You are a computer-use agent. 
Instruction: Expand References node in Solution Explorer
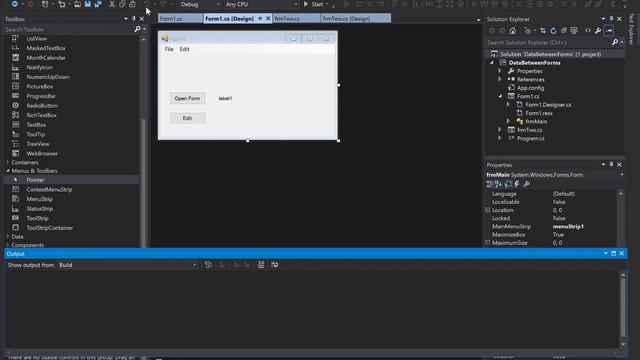coord(500,79)
